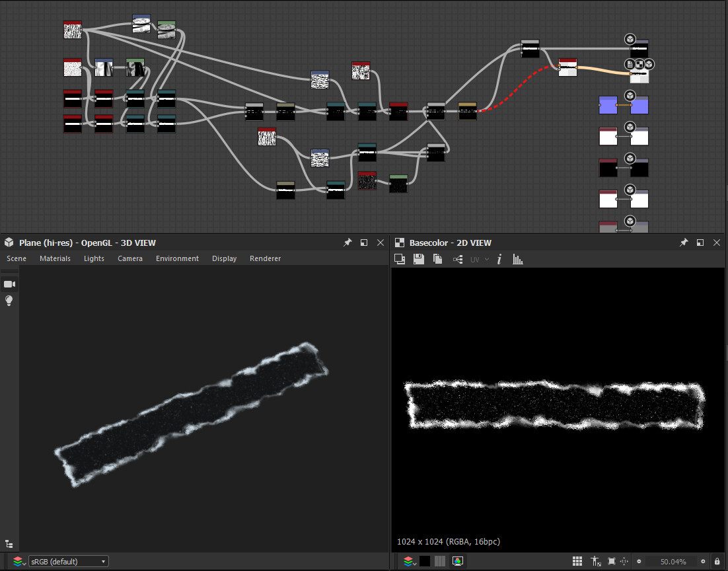
Task: Click the camera icon in the 3D view sidebar
Action: tap(9, 284)
